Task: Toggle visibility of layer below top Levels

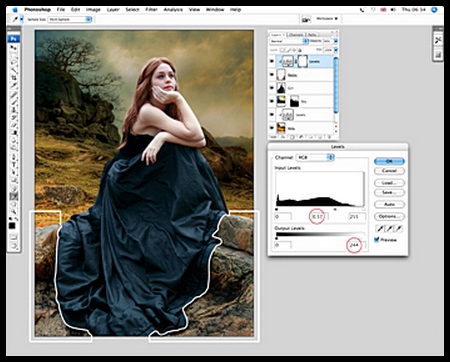Action: pyautogui.click(x=271, y=75)
